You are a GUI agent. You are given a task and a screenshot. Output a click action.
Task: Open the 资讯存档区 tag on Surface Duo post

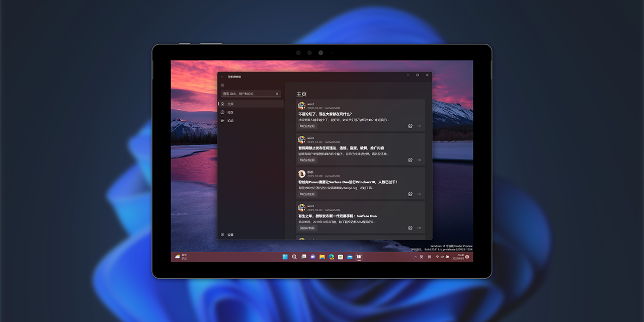pyautogui.click(x=306, y=228)
